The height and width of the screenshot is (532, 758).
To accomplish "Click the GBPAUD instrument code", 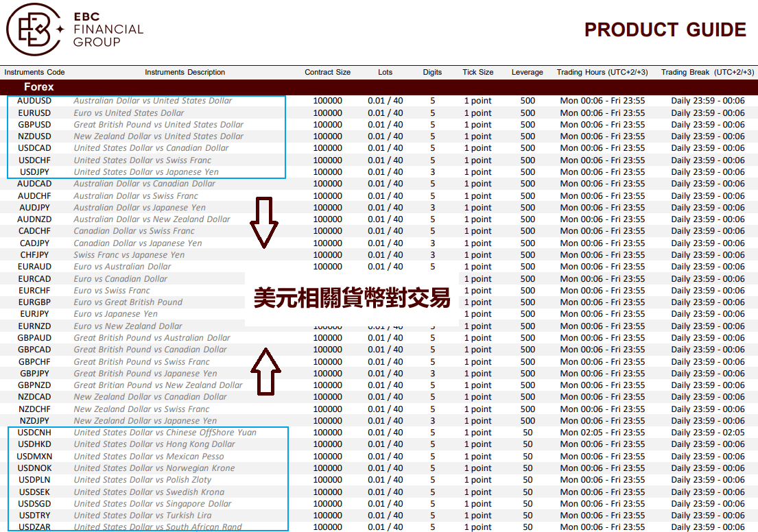I will (34, 338).
